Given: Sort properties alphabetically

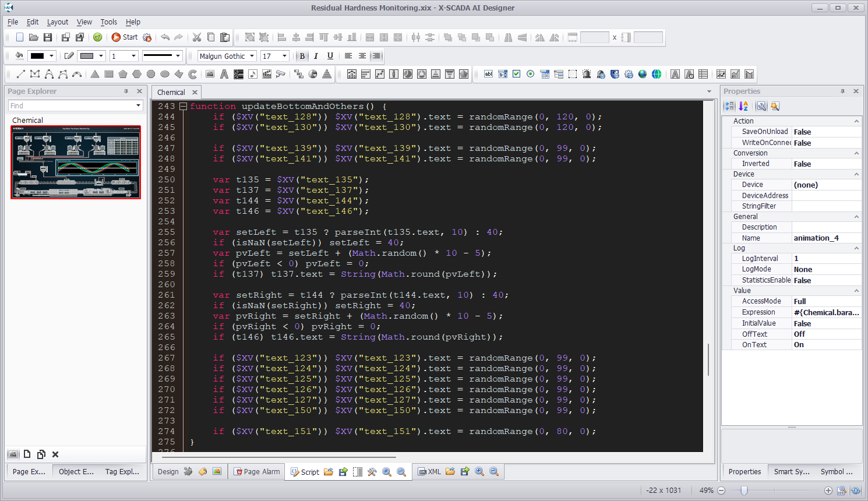Looking at the screenshot, I should (743, 106).
